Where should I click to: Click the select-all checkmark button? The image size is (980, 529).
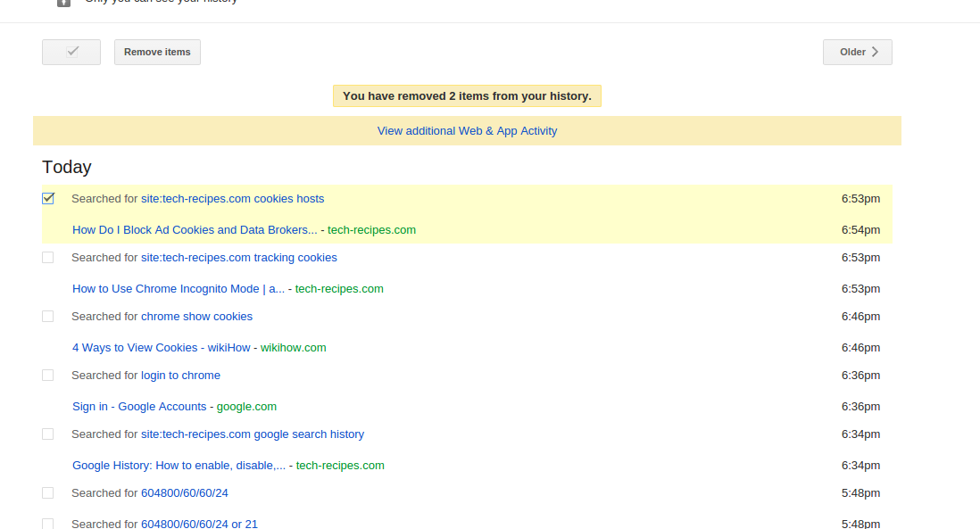coord(71,52)
